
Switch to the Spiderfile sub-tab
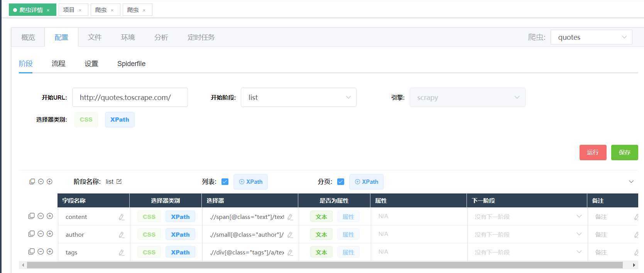coord(131,63)
